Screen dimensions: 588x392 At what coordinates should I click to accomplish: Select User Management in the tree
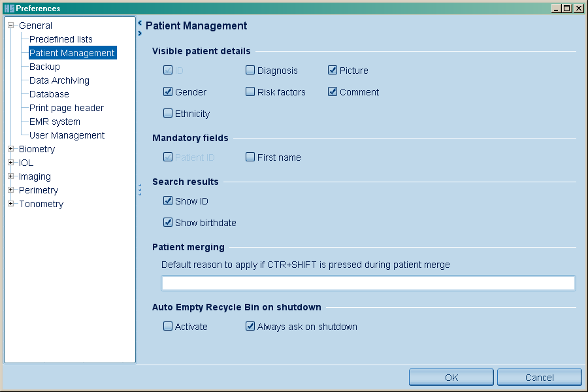pyautogui.click(x=67, y=135)
